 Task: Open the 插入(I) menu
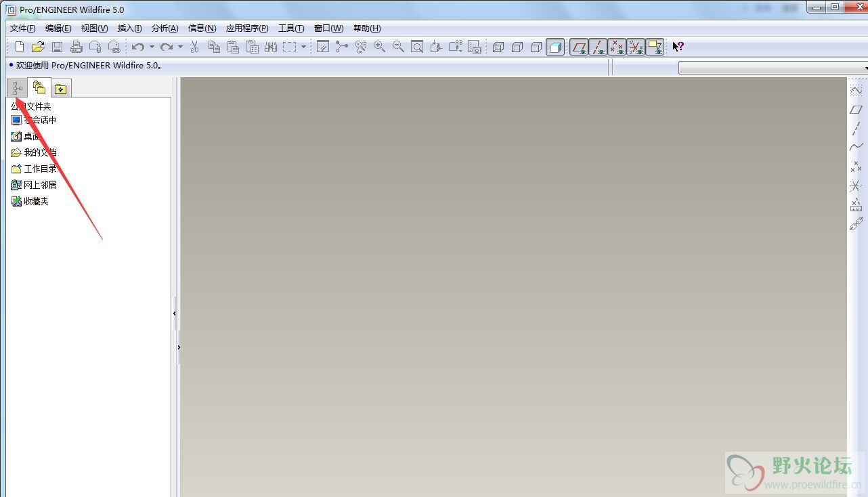point(130,28)
